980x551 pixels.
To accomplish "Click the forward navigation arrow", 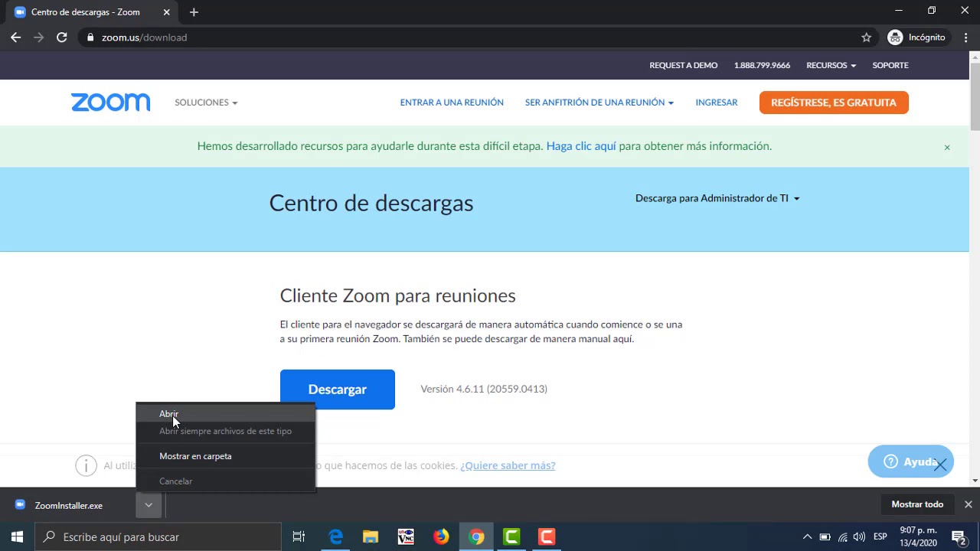I will coord(38,37).
